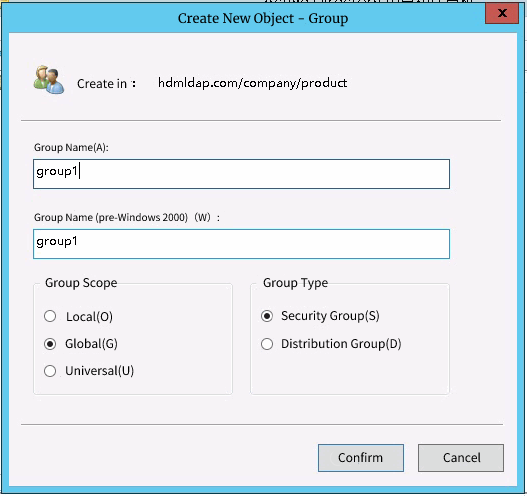Click the Group Type box heading

(295, 283)
